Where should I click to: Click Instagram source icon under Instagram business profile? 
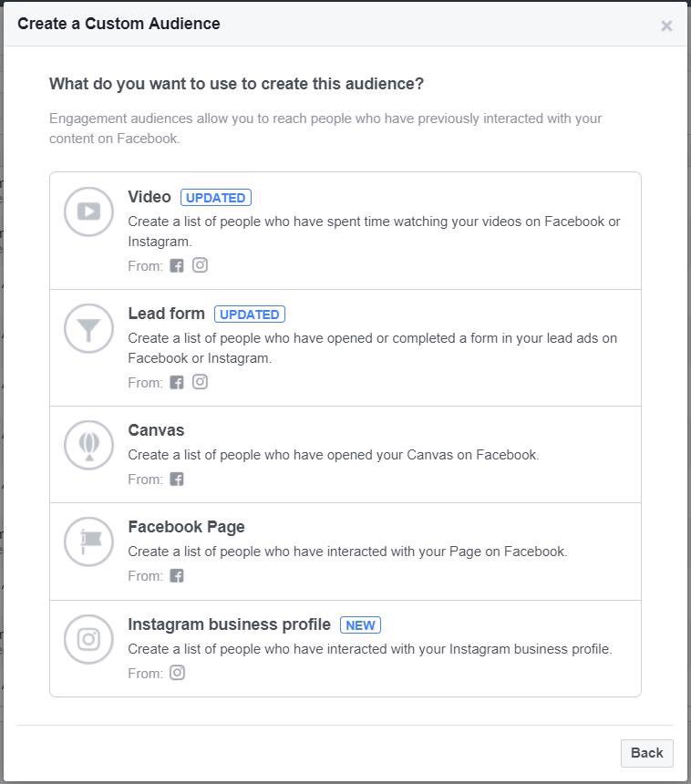[177, 673]
